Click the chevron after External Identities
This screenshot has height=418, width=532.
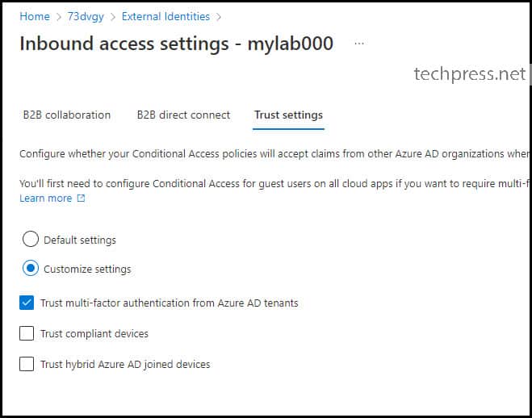pos(219,17)
